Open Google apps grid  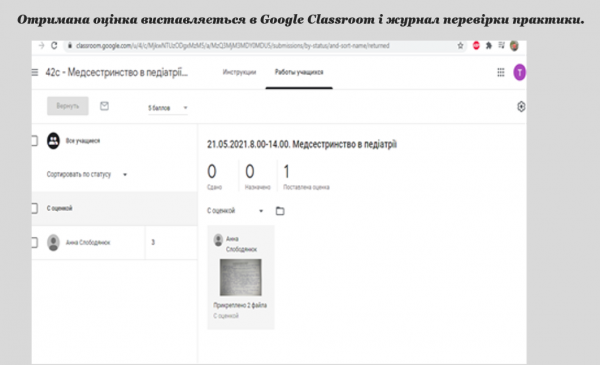click(501, 72)
